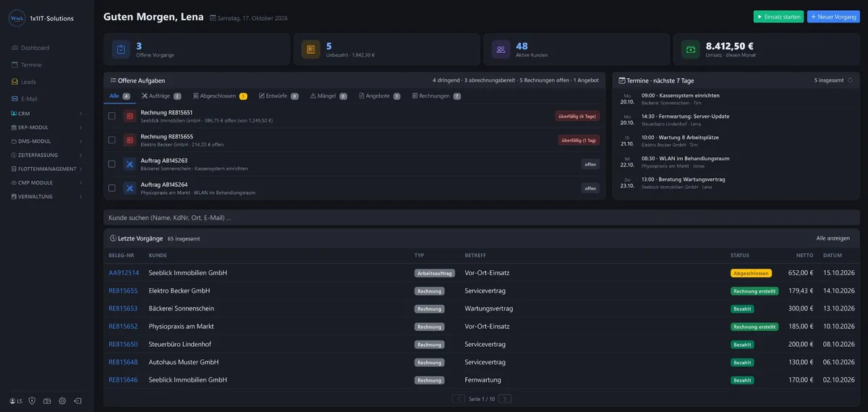Open Beleg RE815650 link
This screenshot has height=412, width=868.
coord(123,344)
